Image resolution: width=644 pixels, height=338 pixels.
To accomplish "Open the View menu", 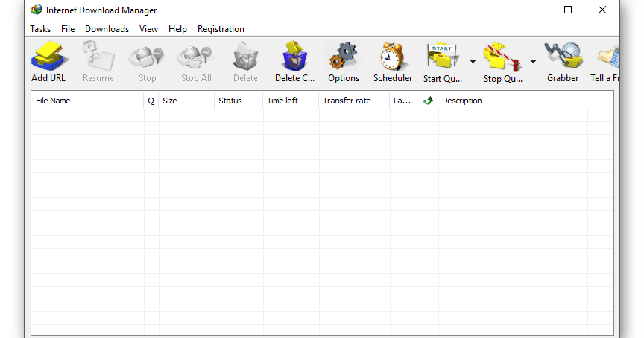I will tap(148, 29).
